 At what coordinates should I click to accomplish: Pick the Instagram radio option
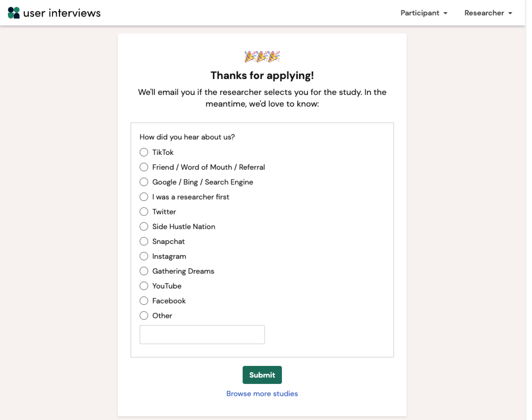[144, 256]
